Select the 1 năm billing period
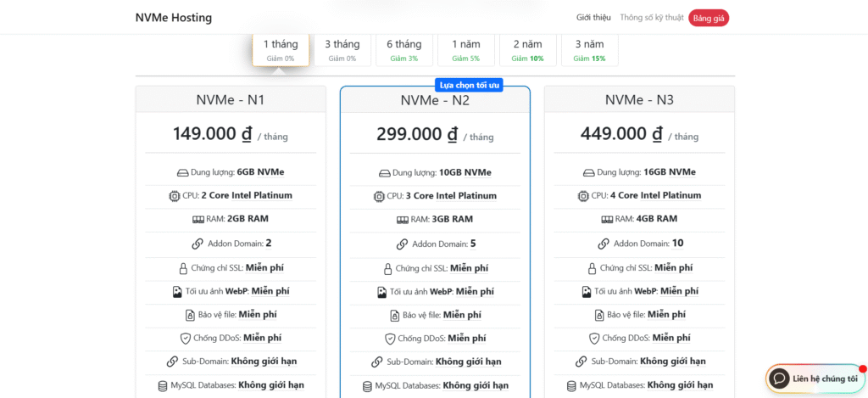Image resolution: width=868 pixels, height=398 pixels. pos(465,50)
